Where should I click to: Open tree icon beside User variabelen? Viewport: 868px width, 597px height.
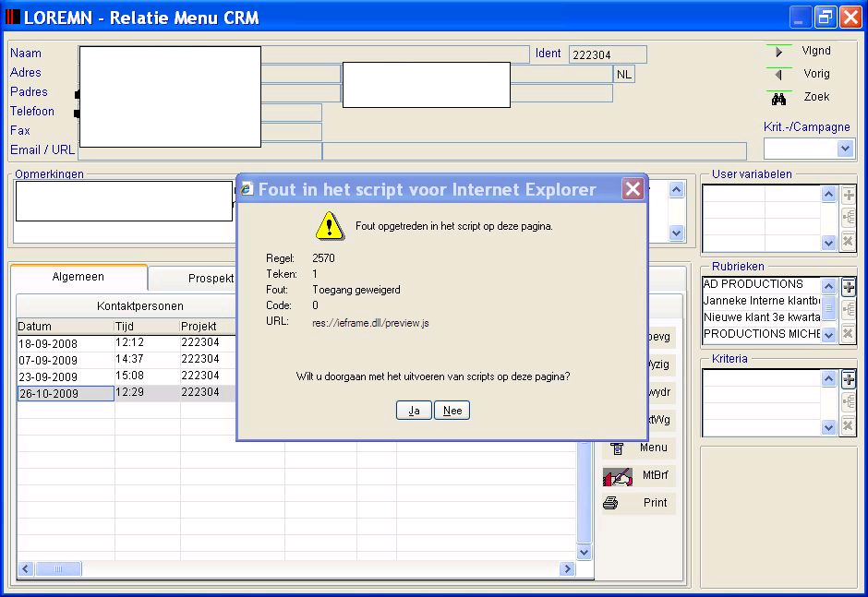tap(848, 218)
